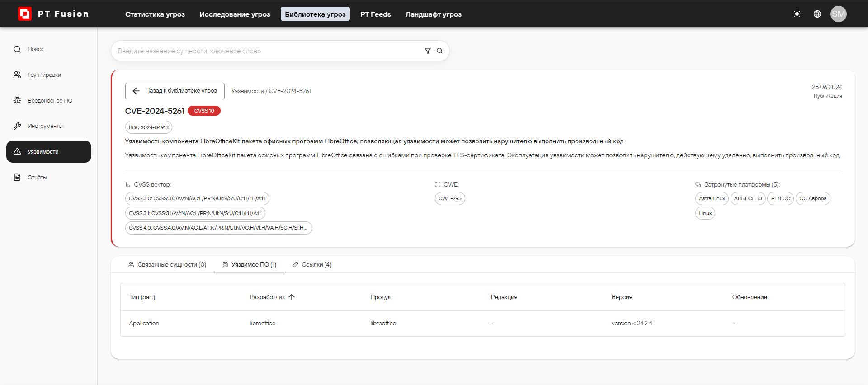Click the Уязвимое ПО database icon
The width and height of the screenshot is (868, 385).
[x=225, y=265]
